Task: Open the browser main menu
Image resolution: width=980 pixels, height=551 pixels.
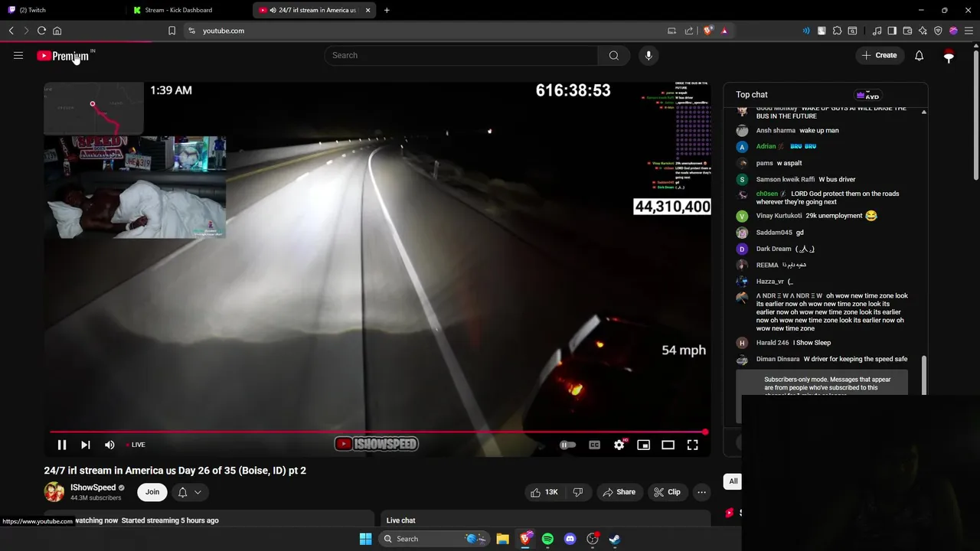Action: click(x=969, y=31)
